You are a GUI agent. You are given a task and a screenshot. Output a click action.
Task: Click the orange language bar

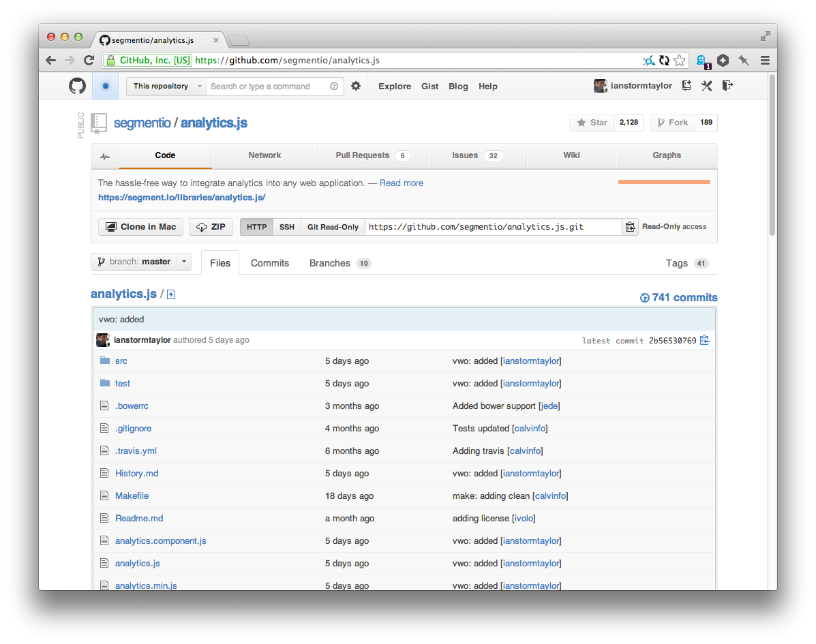coord(664,182)
